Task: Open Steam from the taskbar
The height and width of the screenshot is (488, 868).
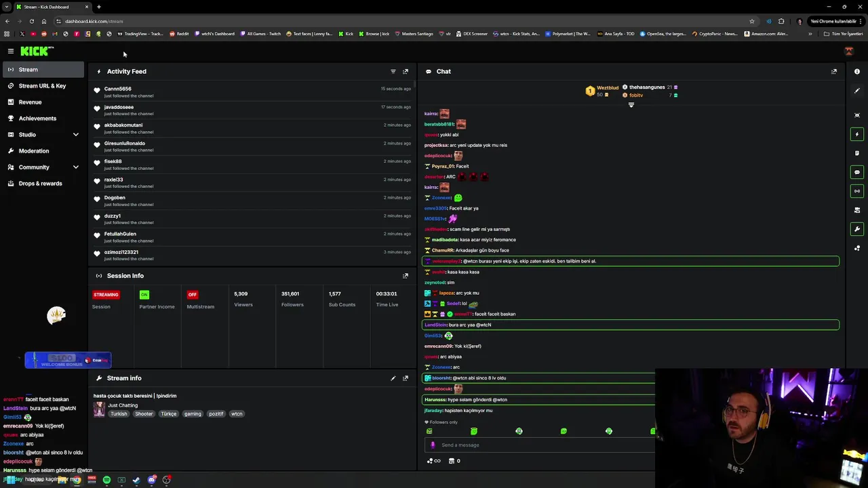Action: tap(136, 480)
